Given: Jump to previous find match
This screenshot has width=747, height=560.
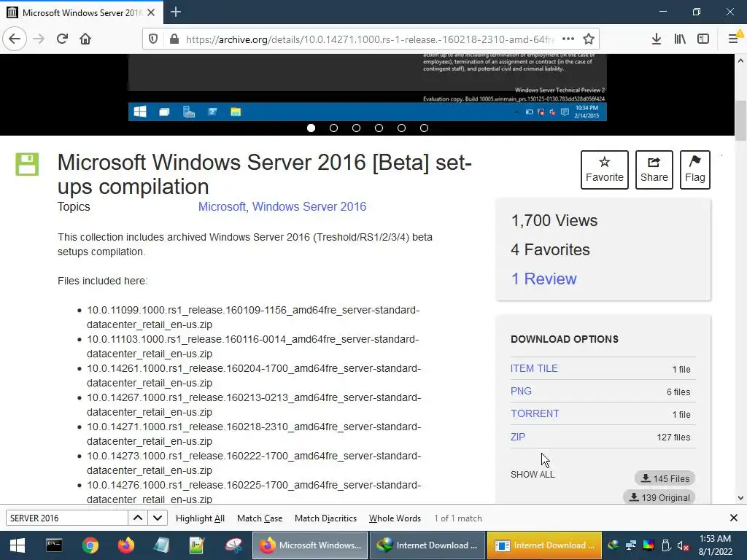Looking at the screenshot, I should pyautogui.click(x=138, y=518).
